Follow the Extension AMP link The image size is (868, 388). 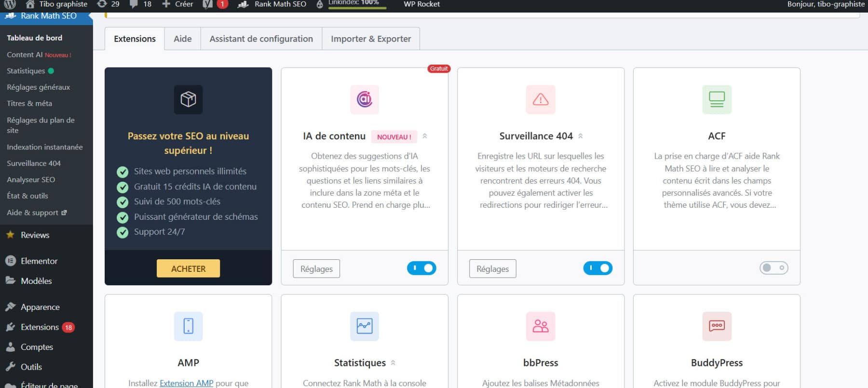click(x=186, y=383)
